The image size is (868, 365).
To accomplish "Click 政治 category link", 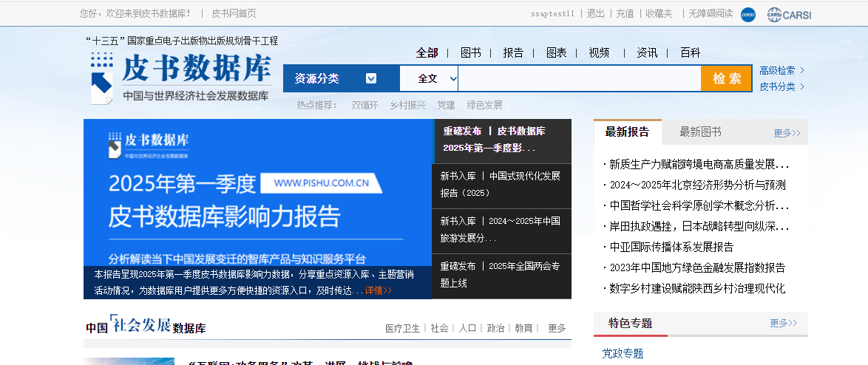I will [495, 328].
